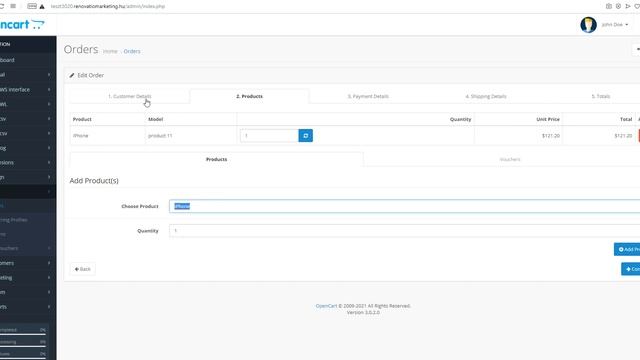640x360 pixels.
Task: Click the not-secure warning icon in address bar
Action: 42,6
